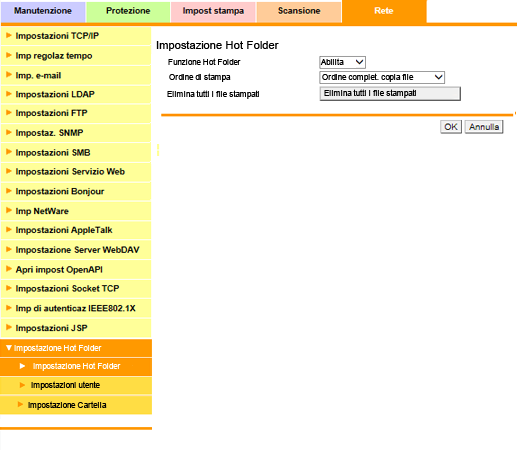Open the Manutenzione tab
The width and height of the screenshot is (517, 450).
click(43, 11)
